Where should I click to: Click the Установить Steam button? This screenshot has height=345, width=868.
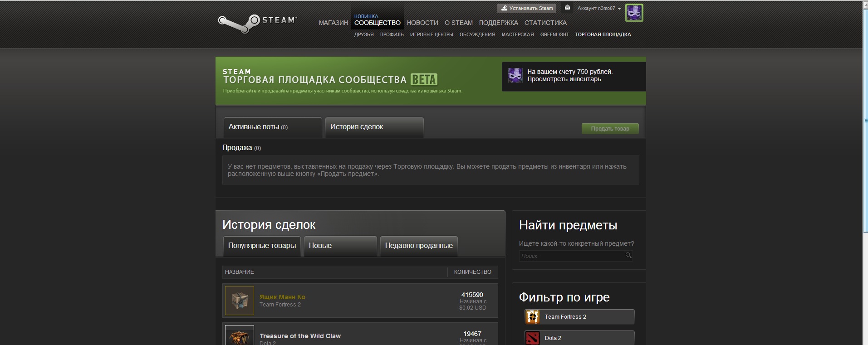point(527,8)
